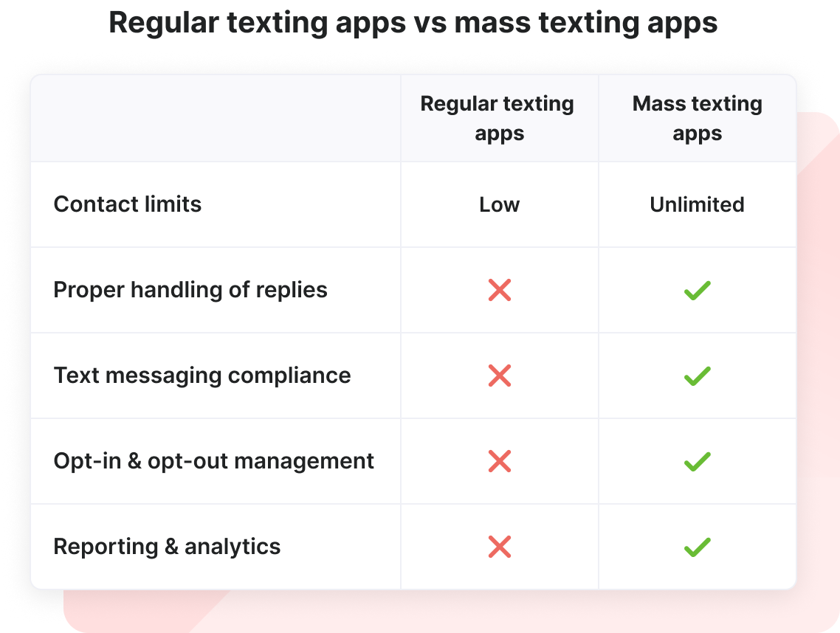This screenshot has width=840, height=633.
Task: Click green checkmark for Text messaging compliance
Action: pyautogui.click(x=697, y=376)
